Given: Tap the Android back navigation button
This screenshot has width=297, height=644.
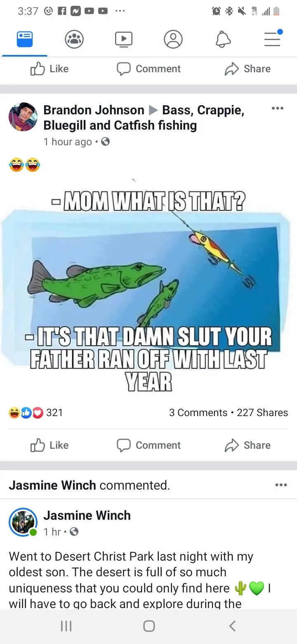Looking at the screenshot, I should tap(232, 626).
